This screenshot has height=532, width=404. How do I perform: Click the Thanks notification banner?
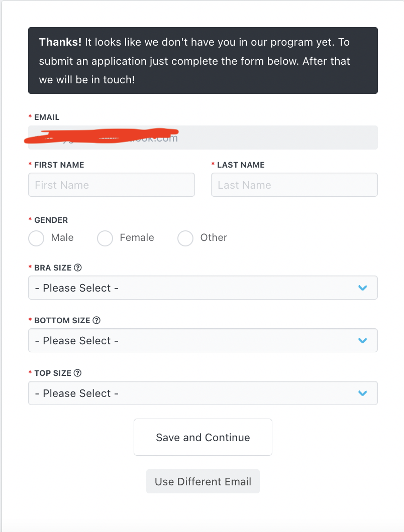tap(203, 60)
